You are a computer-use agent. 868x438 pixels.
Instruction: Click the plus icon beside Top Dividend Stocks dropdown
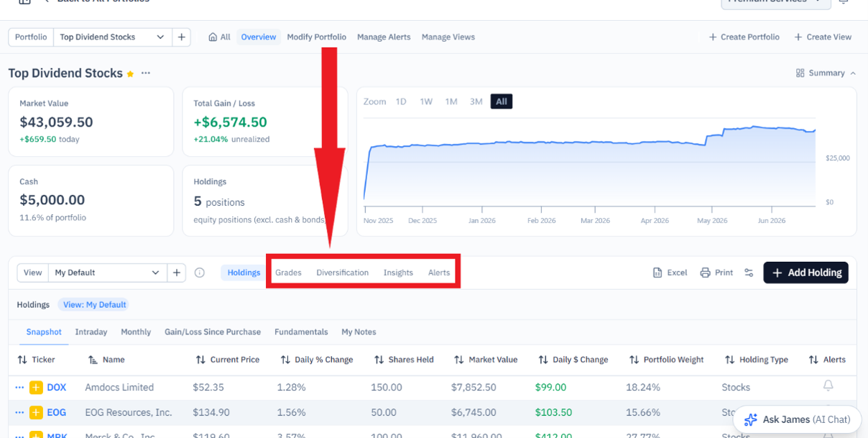click(x=181, y=37)
